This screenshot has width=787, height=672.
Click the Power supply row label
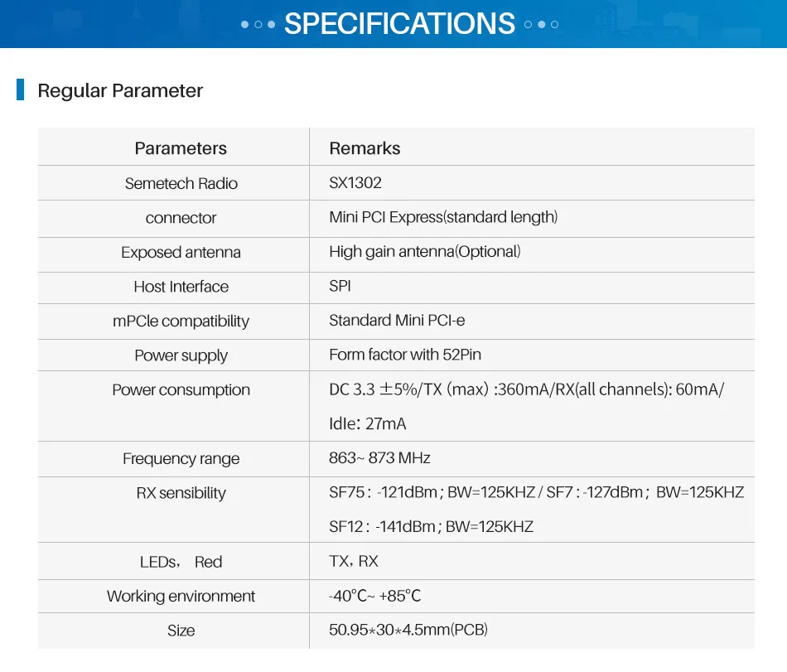tap(181, 355)
